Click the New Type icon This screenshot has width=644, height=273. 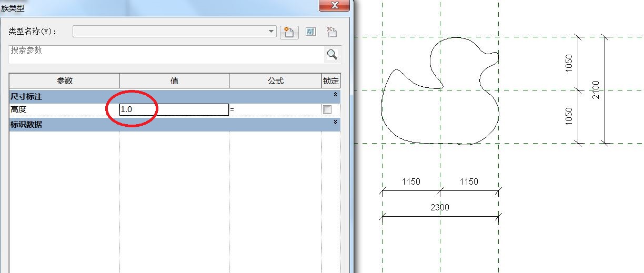point(289,32)
